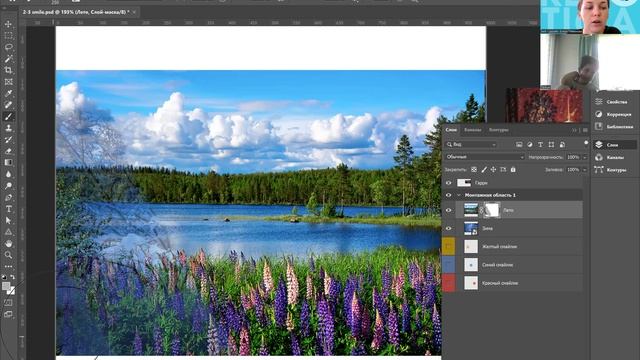Change the screen mode
640x360 pixels.
click(8, 314)
